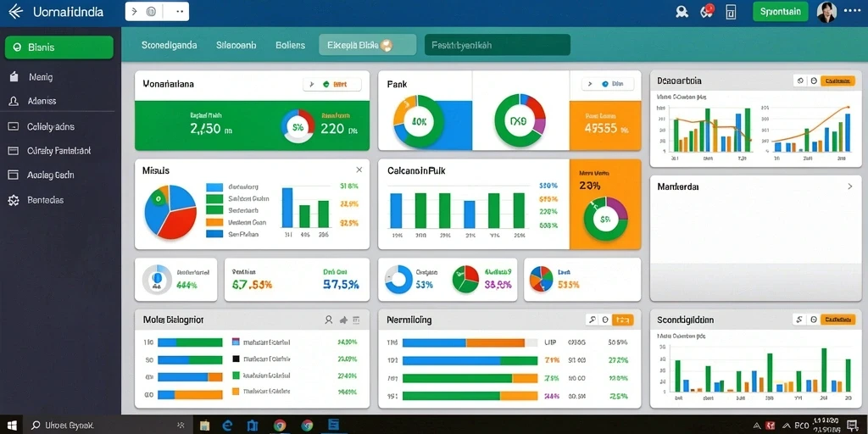This screenshot has width=868, height=434.
Task: Open Chrome from the Windows taskbar
Action: point(280,426)
